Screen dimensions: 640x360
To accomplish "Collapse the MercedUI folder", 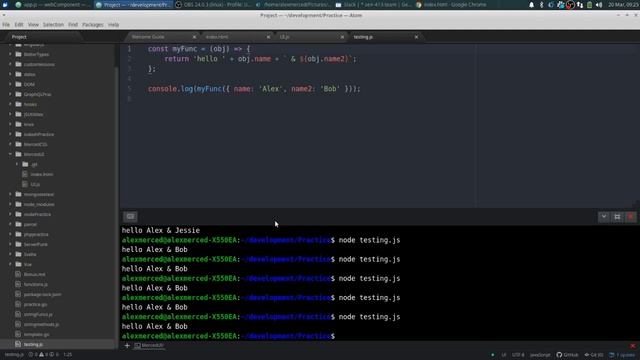I will [x=10, y=154].
